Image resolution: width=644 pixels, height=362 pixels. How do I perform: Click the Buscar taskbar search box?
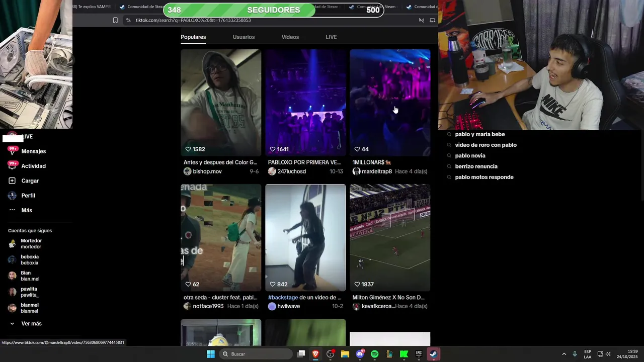(x=256, y=354)
